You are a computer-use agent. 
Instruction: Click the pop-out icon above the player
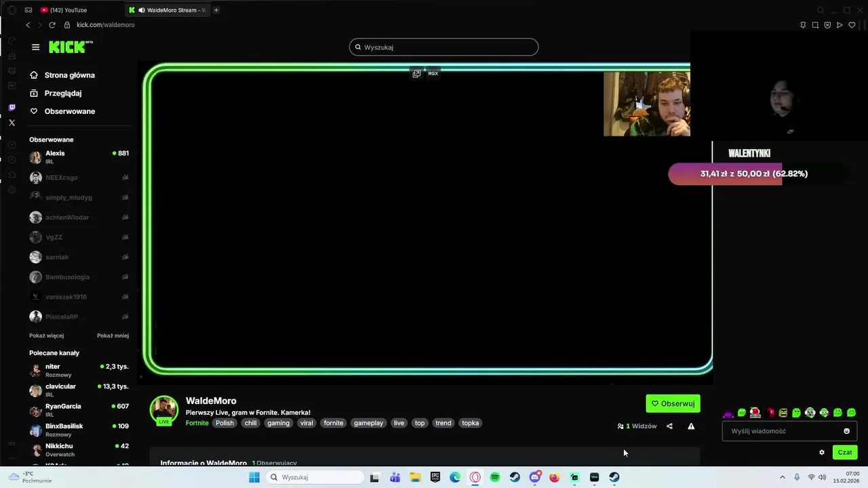[x=416, y=73]
